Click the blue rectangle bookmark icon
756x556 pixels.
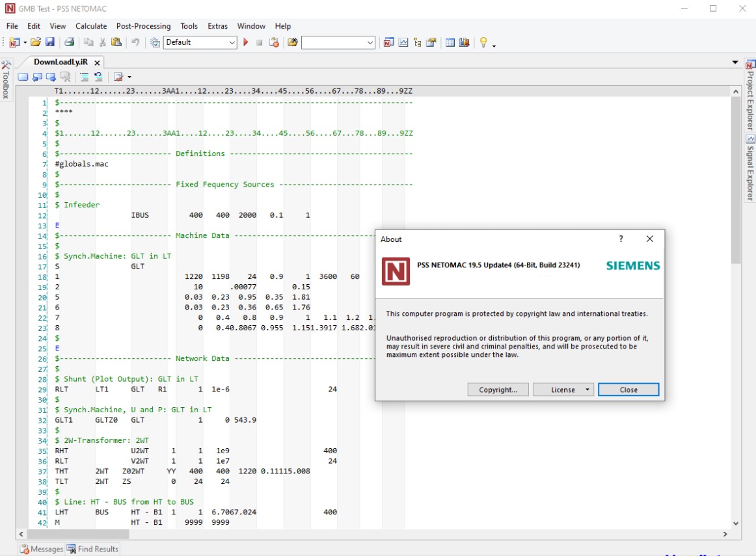23,77
